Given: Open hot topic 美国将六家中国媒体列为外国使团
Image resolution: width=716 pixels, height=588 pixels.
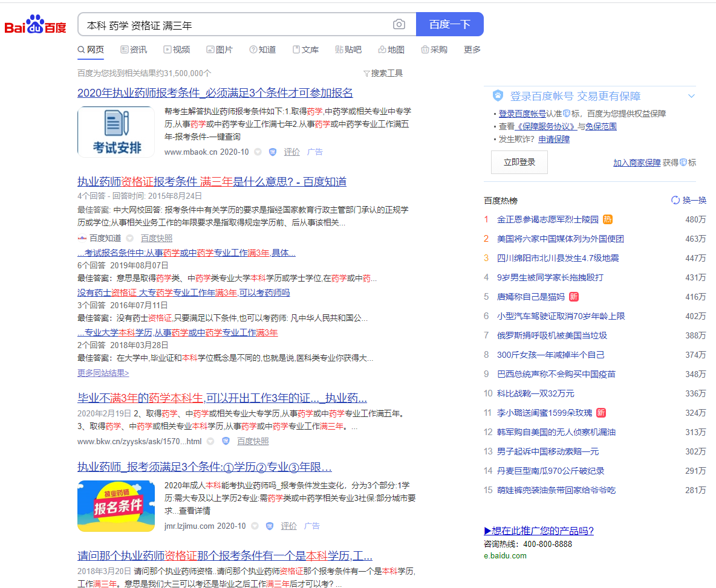Looking at the screenshot, I should 561,239.
